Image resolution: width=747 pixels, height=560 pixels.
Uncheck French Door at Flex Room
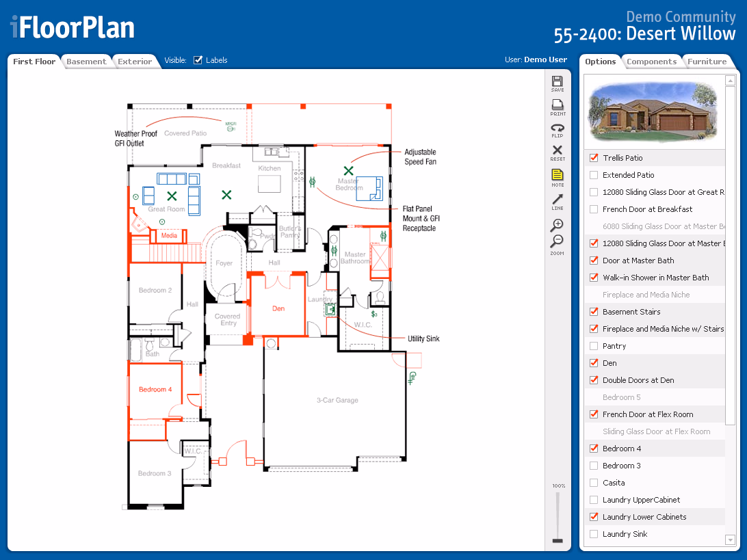point(594,414)
